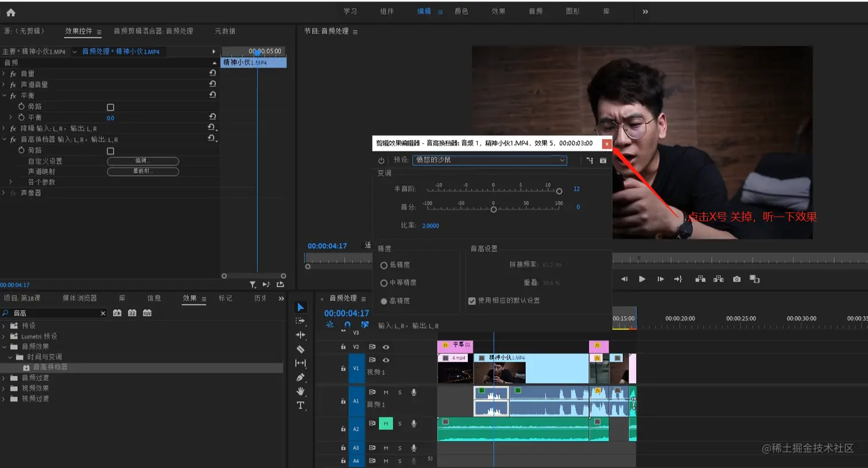Select the Slip tool
Image resolution: width=868 pixels, height=468 pixels.
click(x=300, y=363)
